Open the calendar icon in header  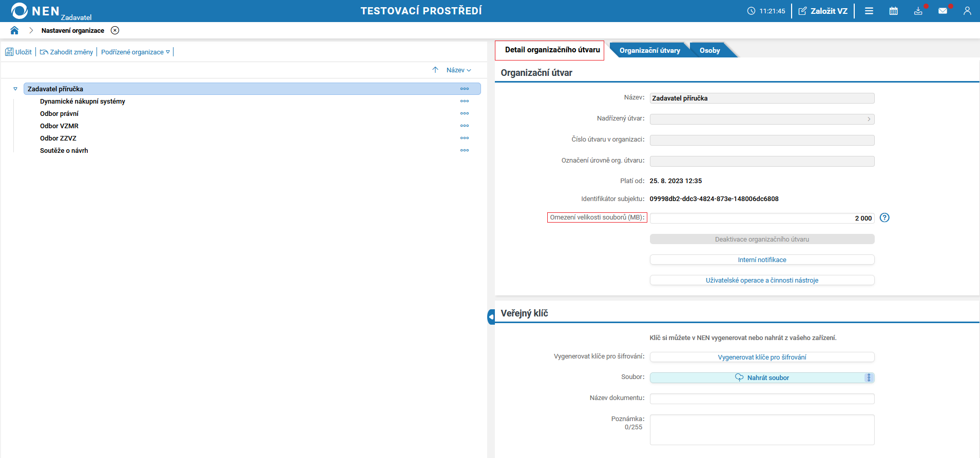[894, 11]
